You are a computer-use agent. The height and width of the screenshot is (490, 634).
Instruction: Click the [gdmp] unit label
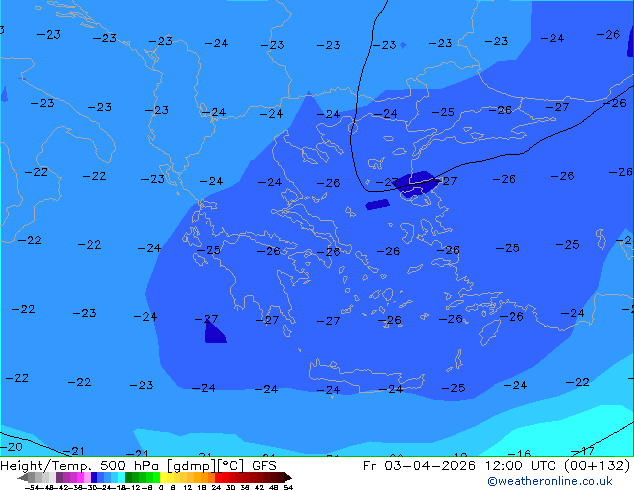(192, 466)
